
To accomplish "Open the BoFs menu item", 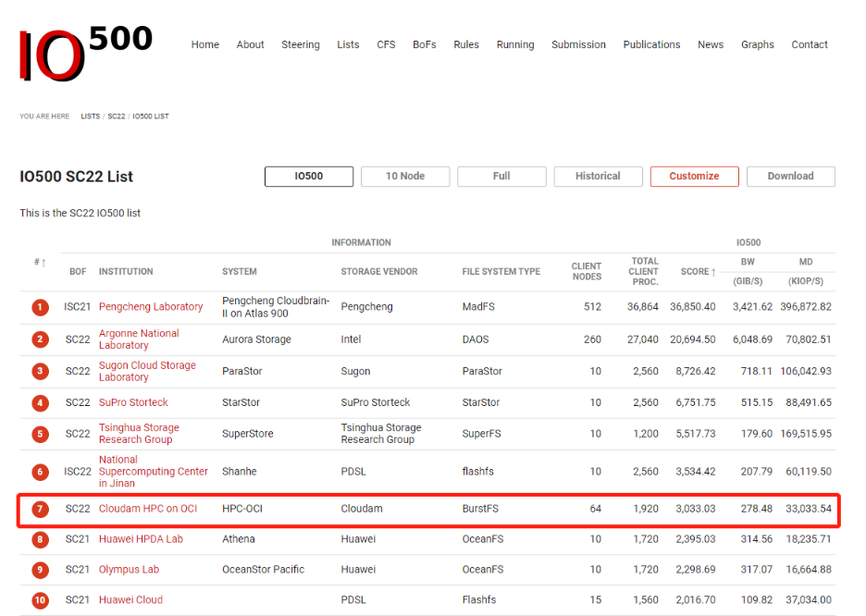I will (424, 44).
